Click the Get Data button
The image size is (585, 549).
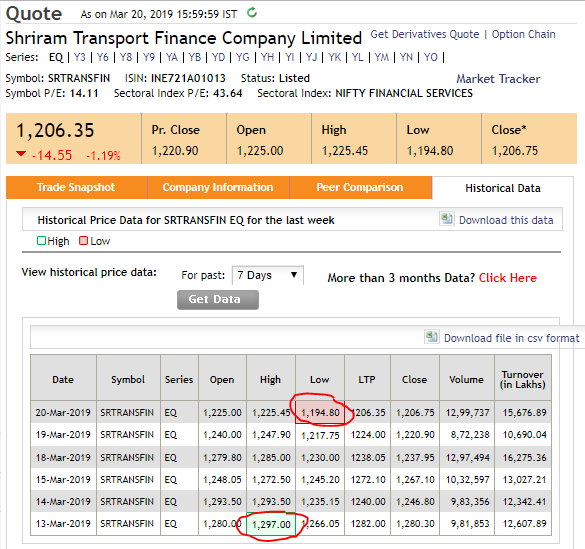point(218,299)
